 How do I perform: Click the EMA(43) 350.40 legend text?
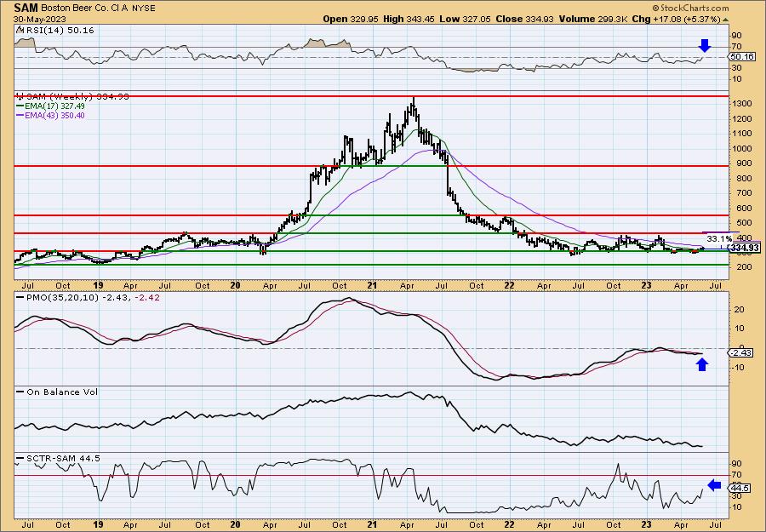54,115
